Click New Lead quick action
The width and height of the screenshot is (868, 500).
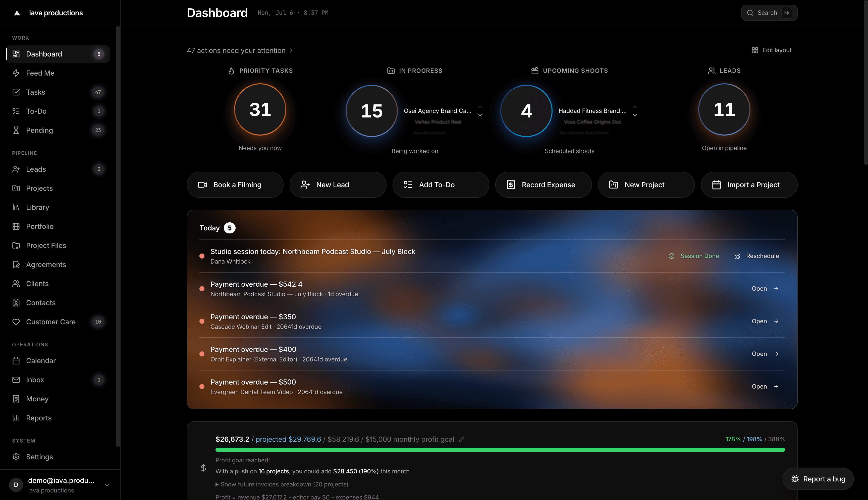click(338, 185)
